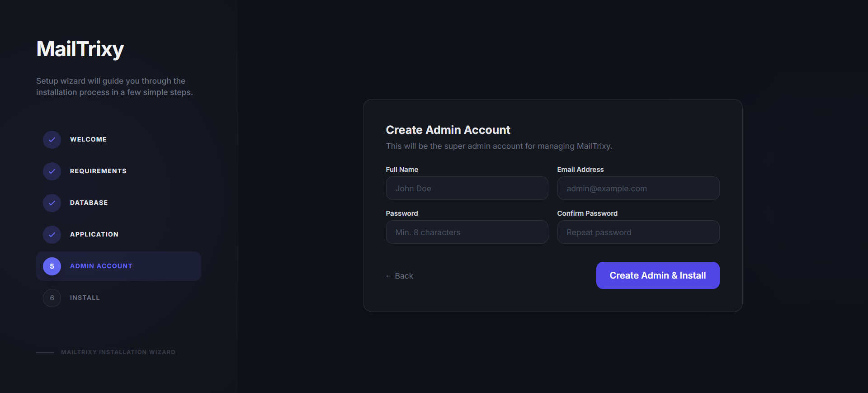
Task: Click the Password label
Action: pyautogui.click(x=402, y=213)
